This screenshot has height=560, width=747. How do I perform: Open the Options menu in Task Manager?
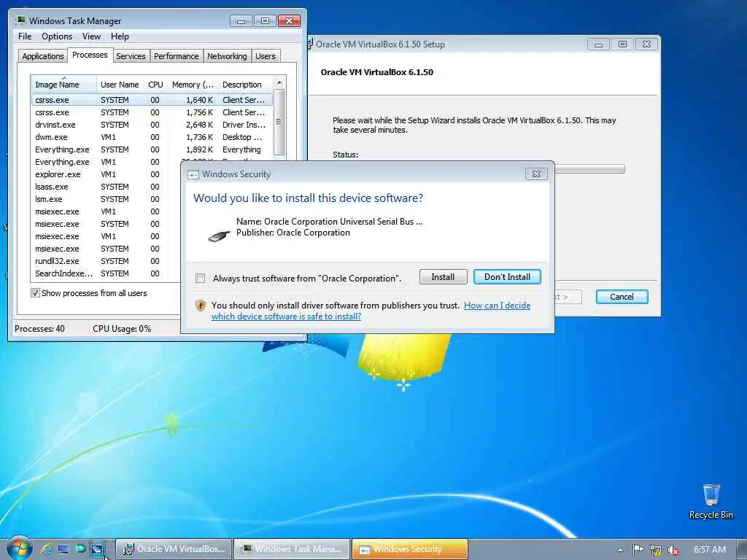pyautogui.click(x=57, y=36)
